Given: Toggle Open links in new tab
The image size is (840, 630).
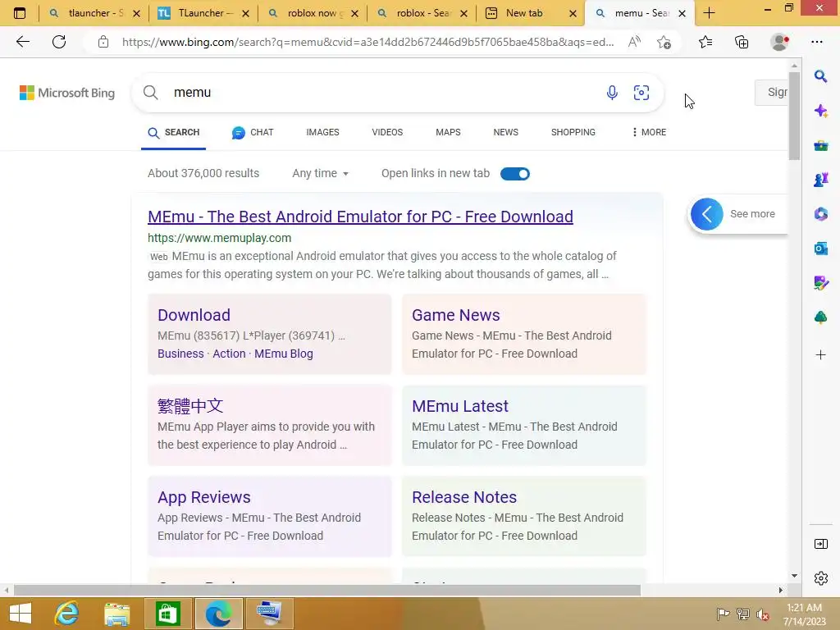Looking at the screenshot, I should (x=515, y=174).
